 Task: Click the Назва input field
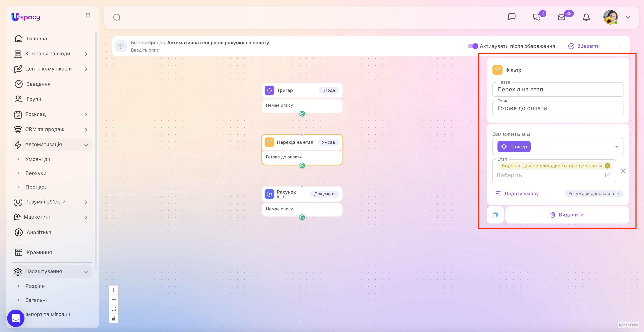(558, 89)
